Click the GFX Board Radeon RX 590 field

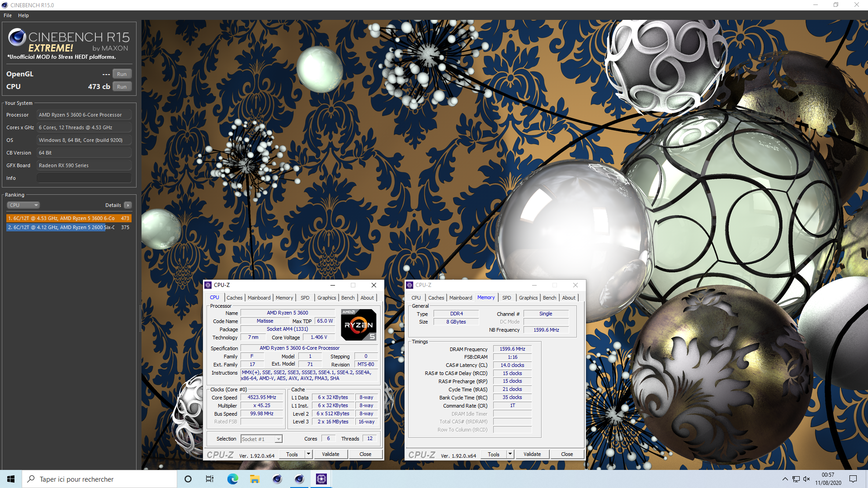84,165
